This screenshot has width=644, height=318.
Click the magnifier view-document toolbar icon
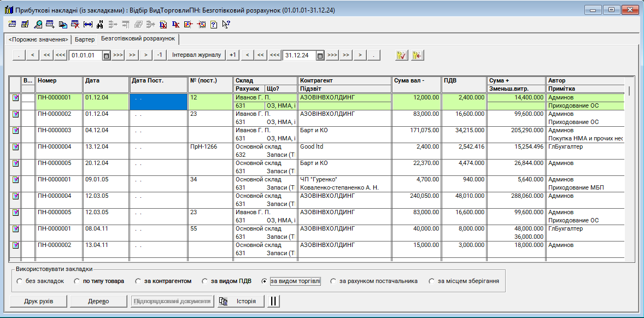(38, 24)
